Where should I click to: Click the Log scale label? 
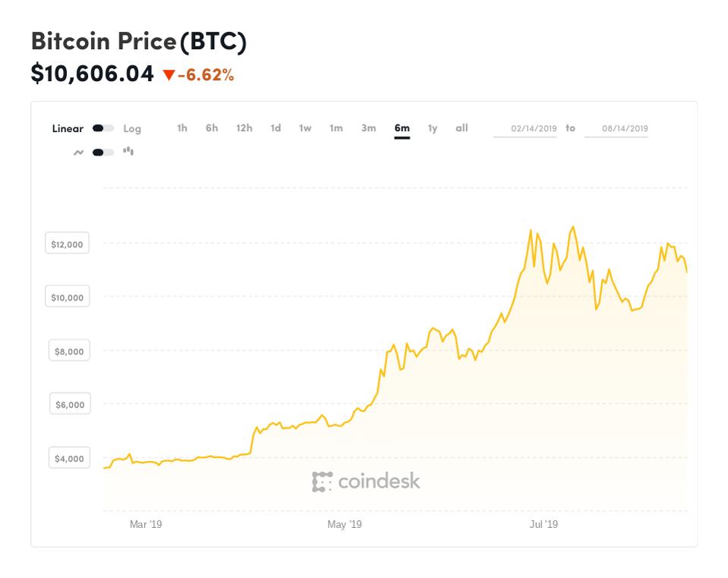(x=132, y=129)
